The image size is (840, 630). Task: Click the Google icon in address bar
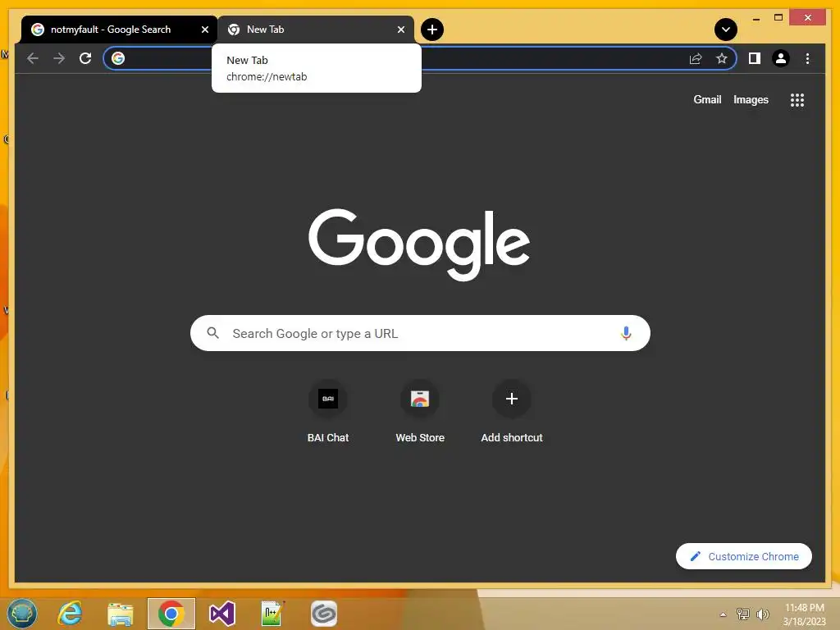(118, 58)
